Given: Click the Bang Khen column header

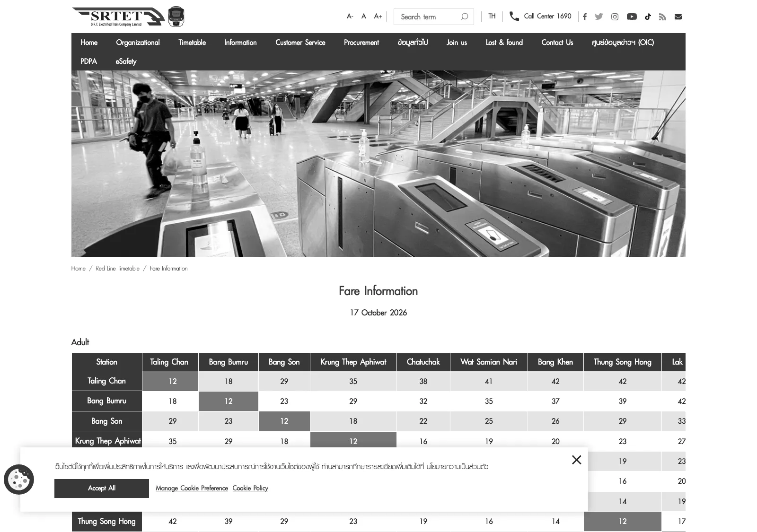Looking at the screenshot, I should point(555,362).
